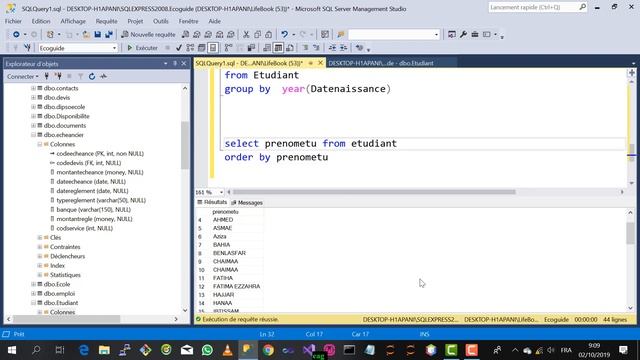The image size is (640, 360).
Task: Open the Properties wrench icon
Action: click(463, 35)
